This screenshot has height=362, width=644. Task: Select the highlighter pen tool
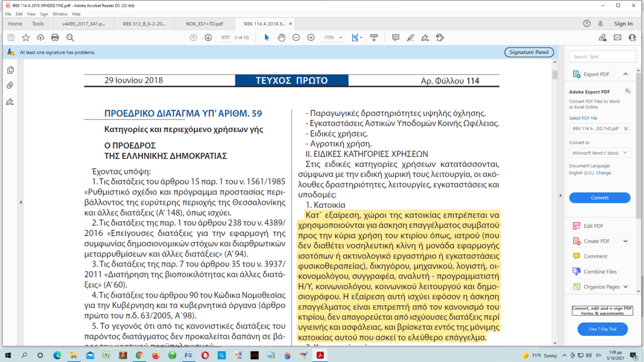pos(410,37)
